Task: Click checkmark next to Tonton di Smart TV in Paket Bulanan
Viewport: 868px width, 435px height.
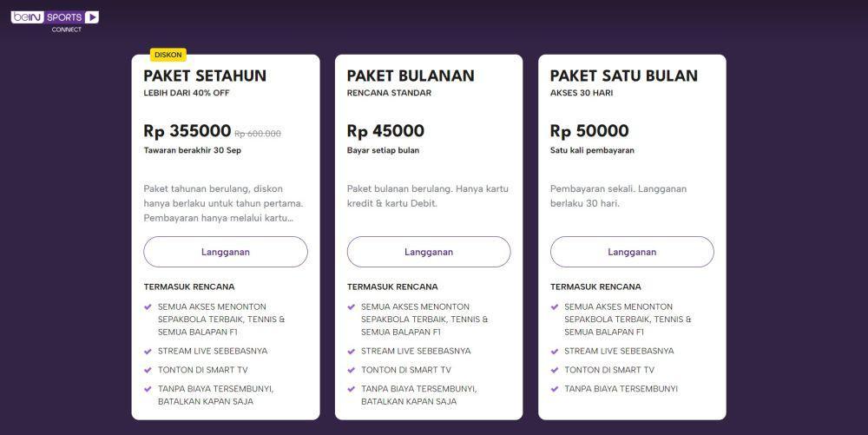Action: click(351, 370)
